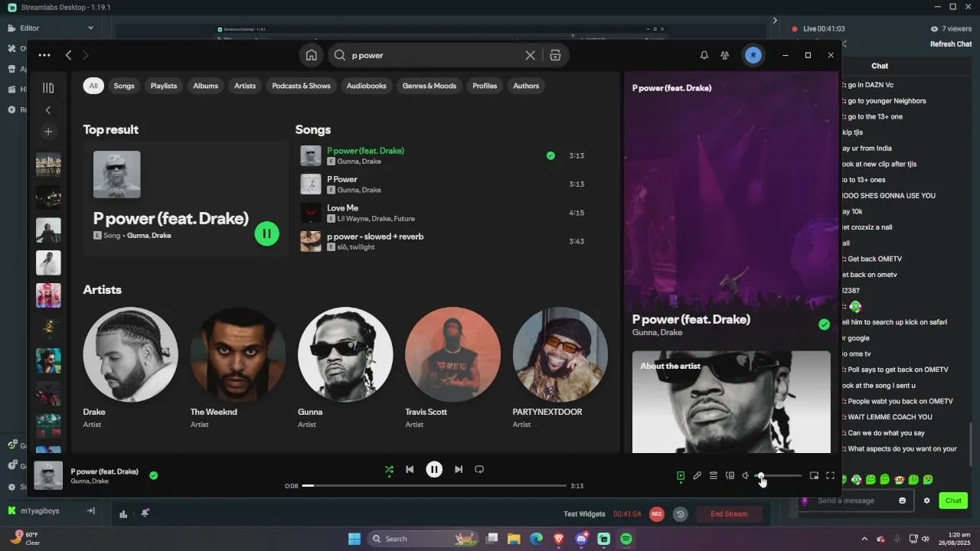
Task: Filter search results by Artists
Action: pyautogui.click(x=245, y=86)
